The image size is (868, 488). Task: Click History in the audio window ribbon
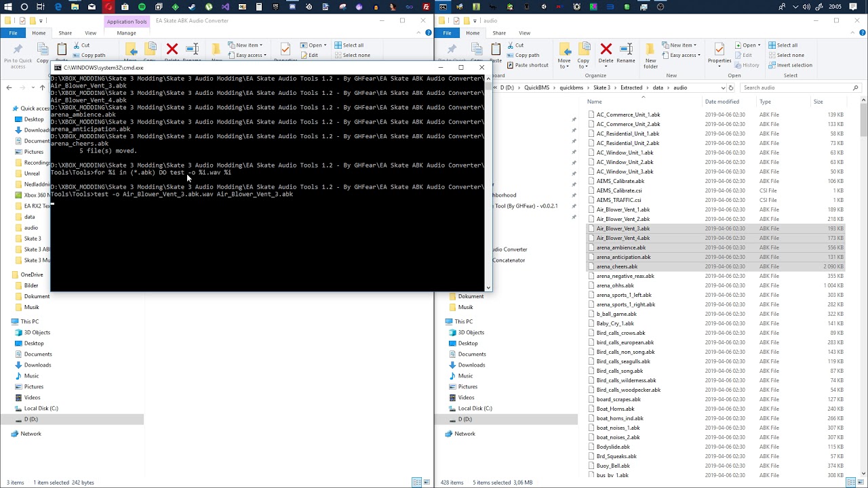(x=747, y=65)
